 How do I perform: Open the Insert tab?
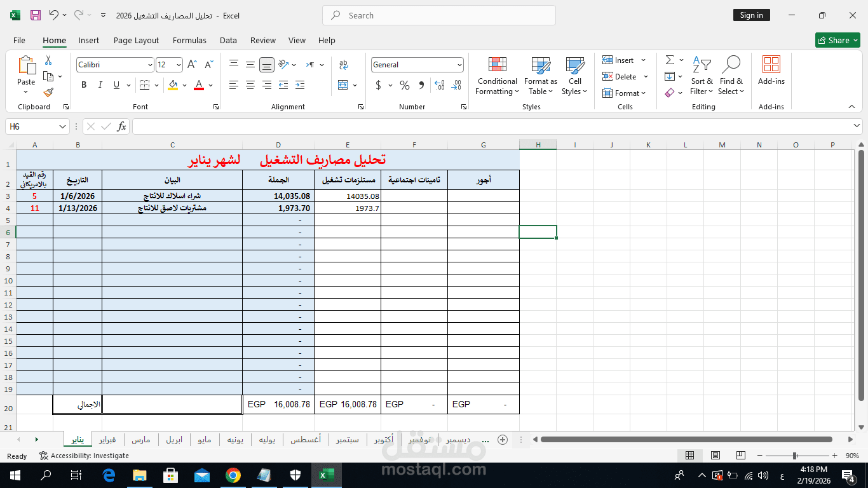coord(89,40)
